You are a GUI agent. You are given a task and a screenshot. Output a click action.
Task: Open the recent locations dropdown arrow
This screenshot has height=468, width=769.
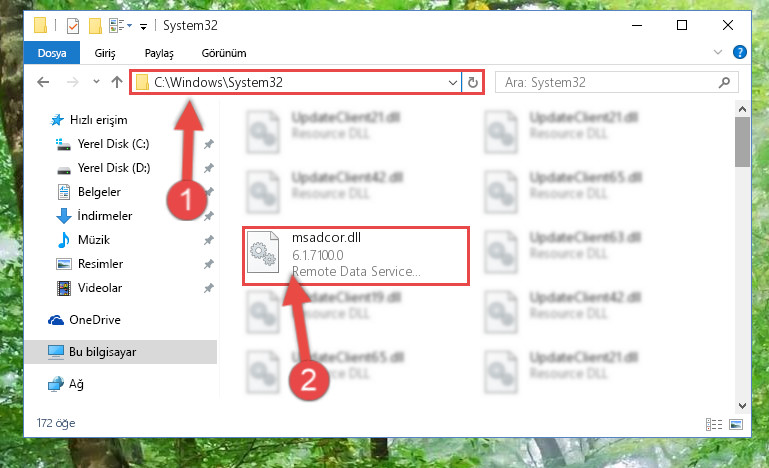click(x=96, y=82)
